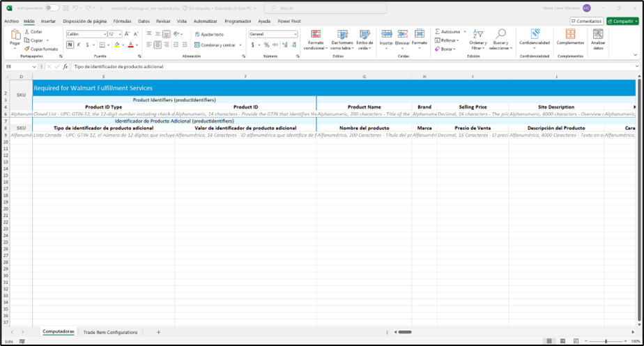Click the zoom slider in status bar
644x346 pixels.
point(606,341)
